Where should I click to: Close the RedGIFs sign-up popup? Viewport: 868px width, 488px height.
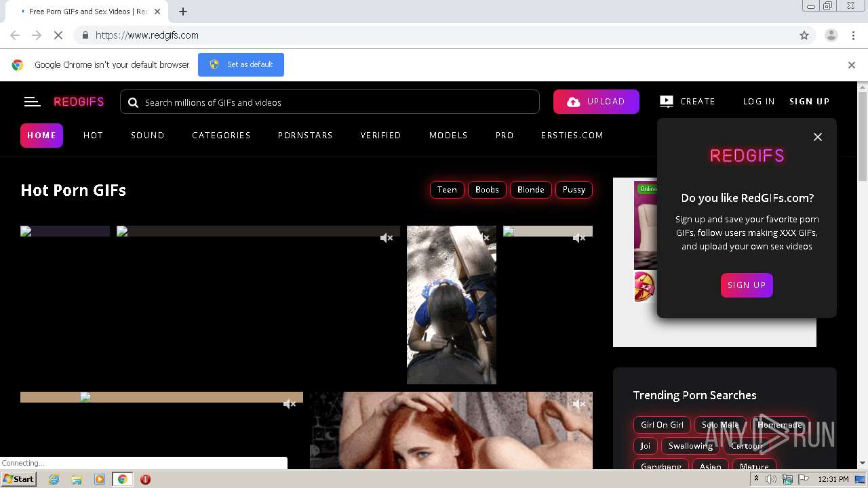[818, 137]
